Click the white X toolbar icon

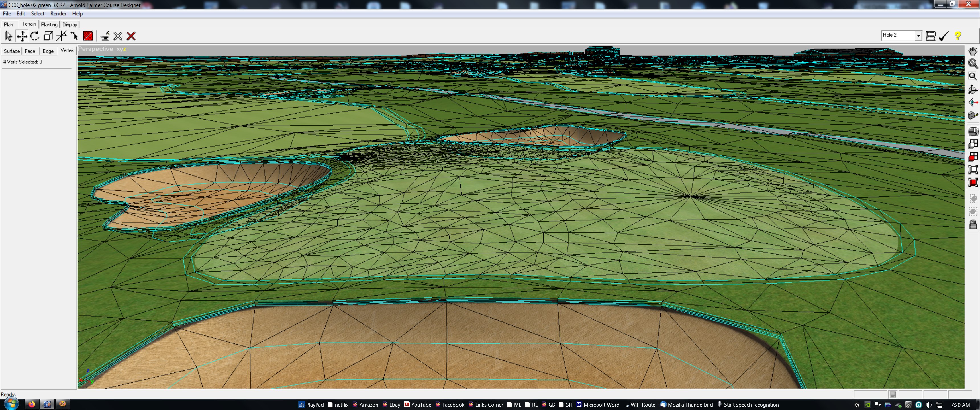point(118,36)
